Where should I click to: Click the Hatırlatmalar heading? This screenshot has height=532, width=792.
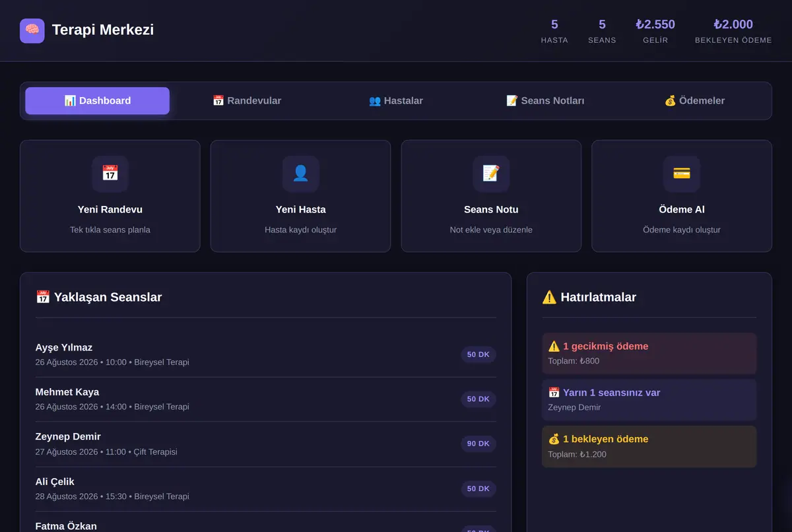[589, 297]
